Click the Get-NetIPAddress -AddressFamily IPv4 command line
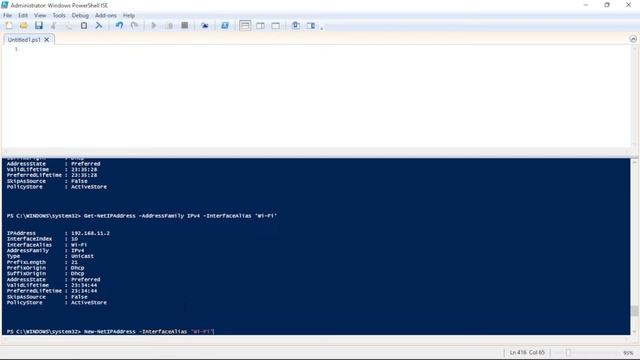640x360 pixels. pos(142,216)
